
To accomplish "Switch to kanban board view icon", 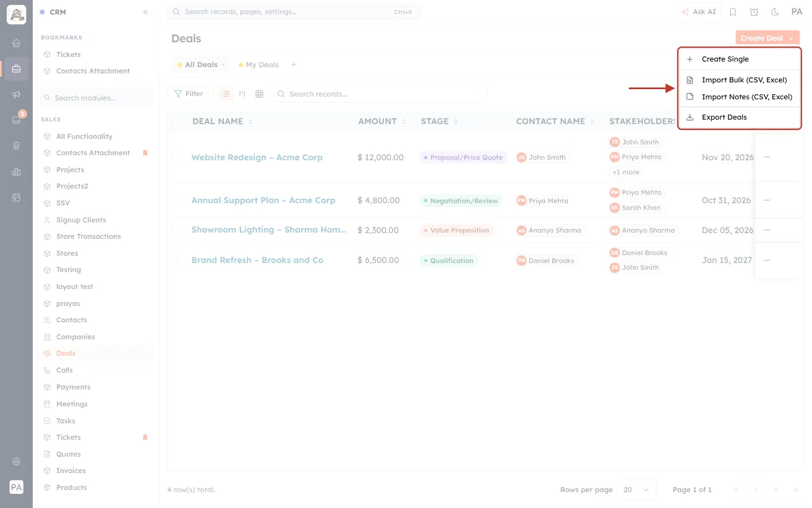I will (x=242, y=94).
